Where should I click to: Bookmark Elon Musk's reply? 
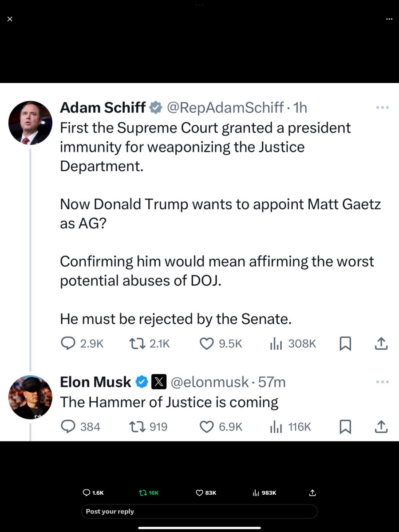tap(345, 426)
